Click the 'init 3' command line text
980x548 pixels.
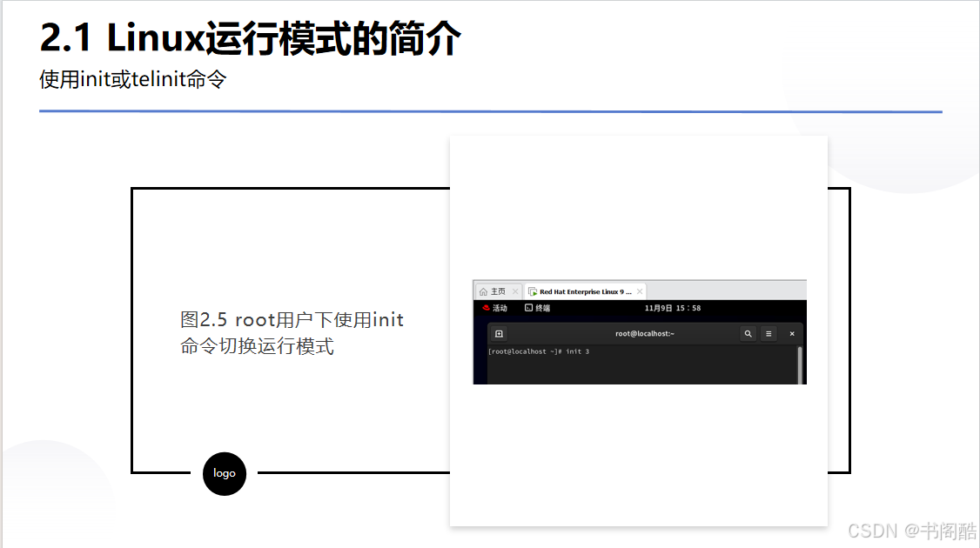[x=578, y=351]
